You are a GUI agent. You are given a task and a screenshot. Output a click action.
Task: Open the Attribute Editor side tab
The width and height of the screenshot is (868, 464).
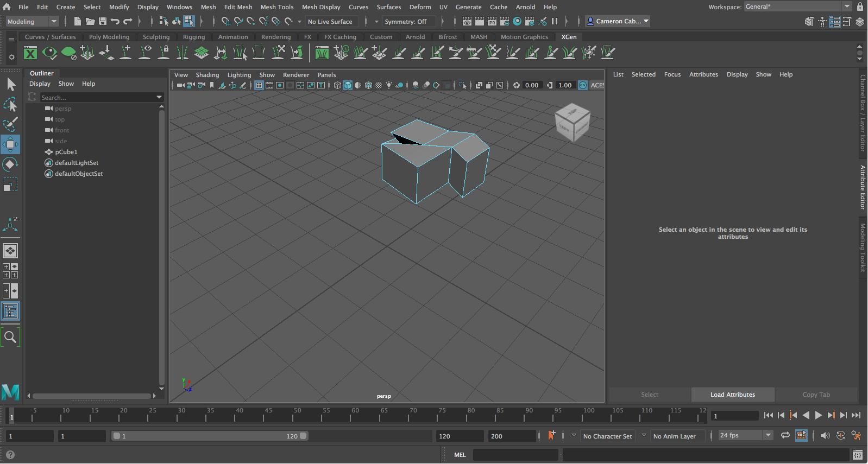coord(863,187)
